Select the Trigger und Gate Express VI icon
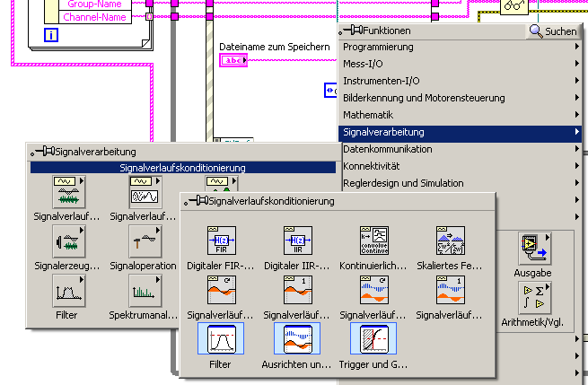The width and height of the screenshot is (588, 385). tap(373, 338)
